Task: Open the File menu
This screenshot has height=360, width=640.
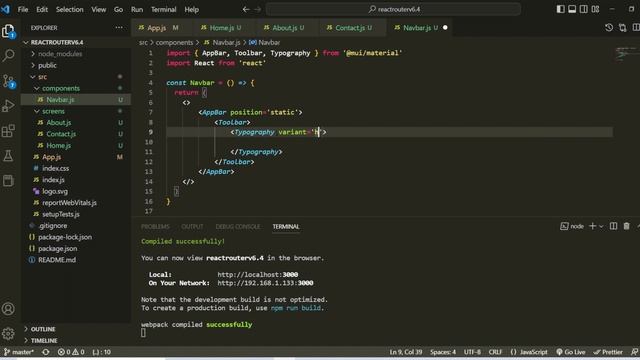Action: pyautogui.click(x=23, y=9)
